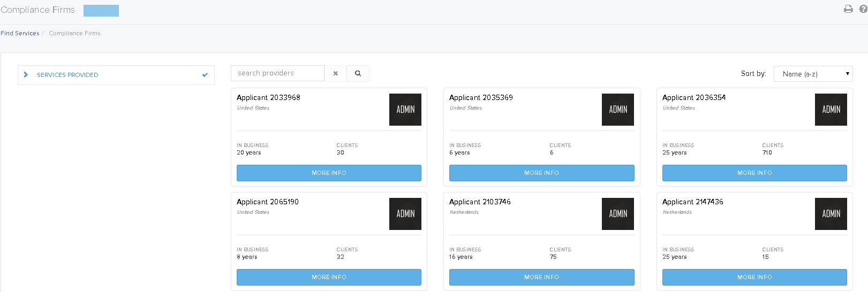View More Info for Applicant 2103746

click(x=541, y=277)
